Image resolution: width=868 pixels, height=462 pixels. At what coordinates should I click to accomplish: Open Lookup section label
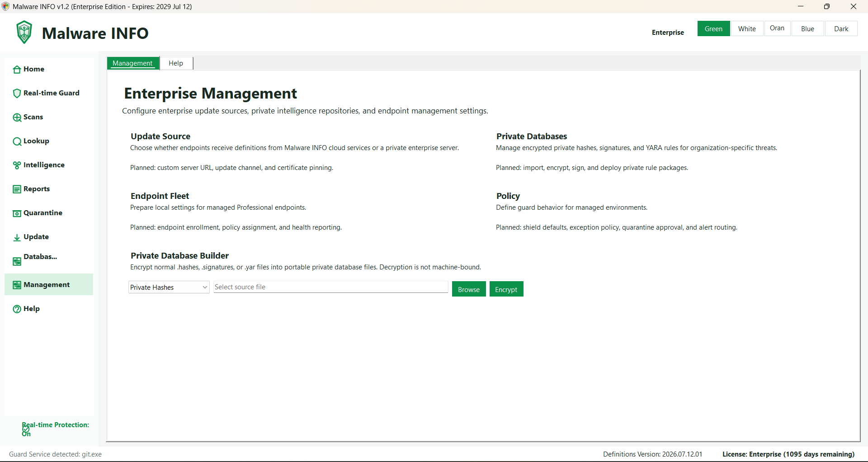pos(36,141)
